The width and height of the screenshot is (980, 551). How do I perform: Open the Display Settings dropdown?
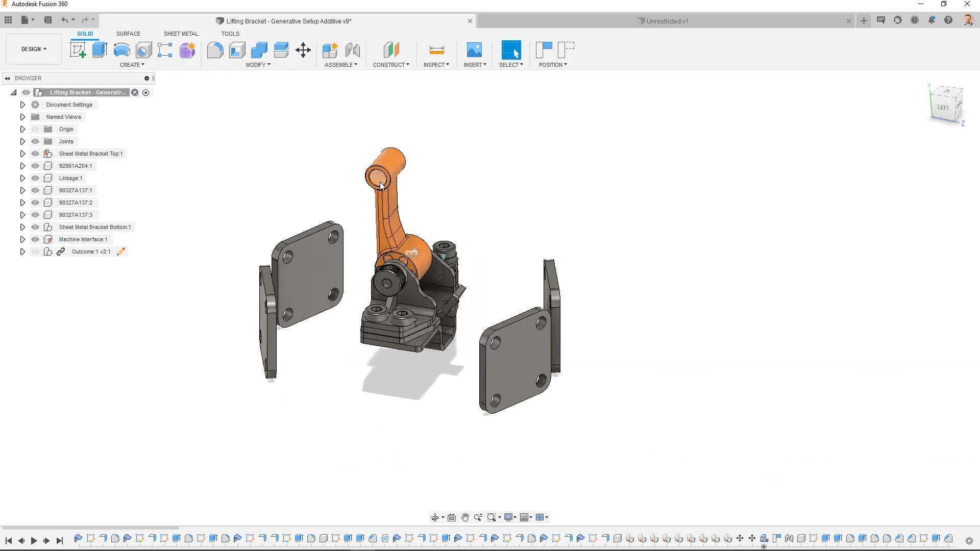pos(510,517)
